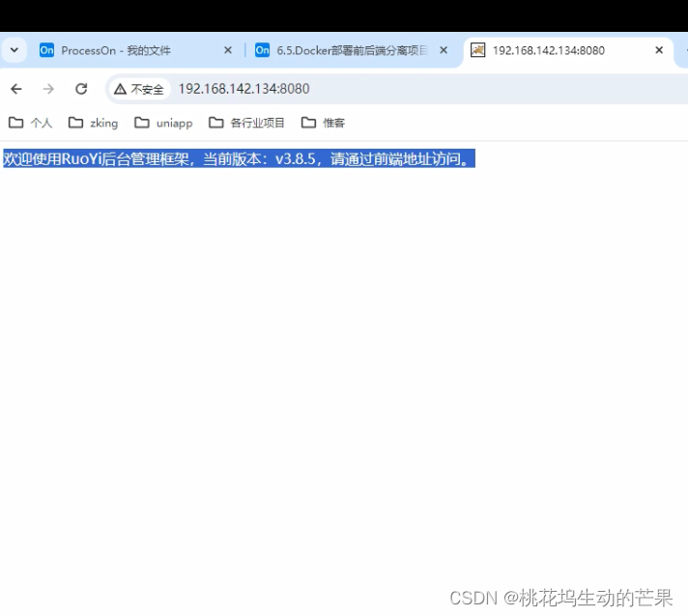Close the 6.5.Docker tab
The image size is (688, 616).
(x=444, y=50)
